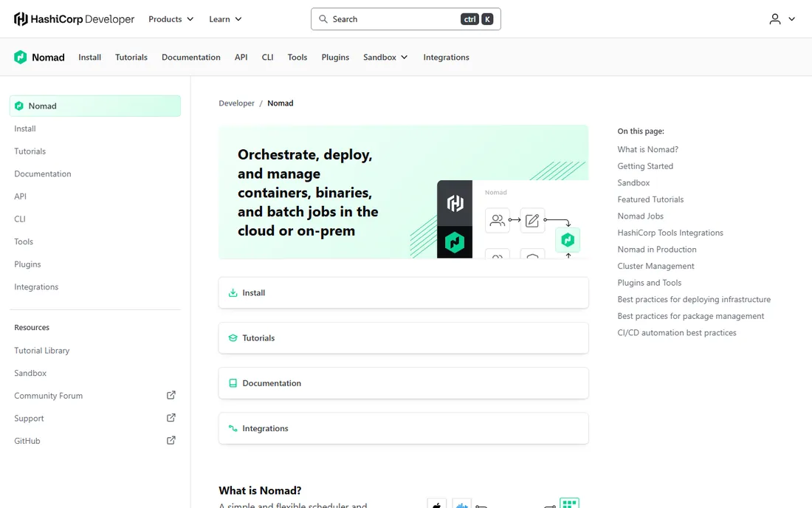Open CLI in the Nomad navbar
Image resolution: width=812 pixels, height=508 pixels.
tap(267, 57)
